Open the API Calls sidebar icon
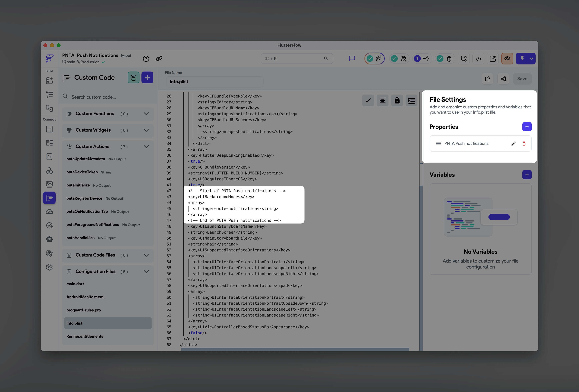This screenshot has height=392, width=579. [x=49, y=157]
